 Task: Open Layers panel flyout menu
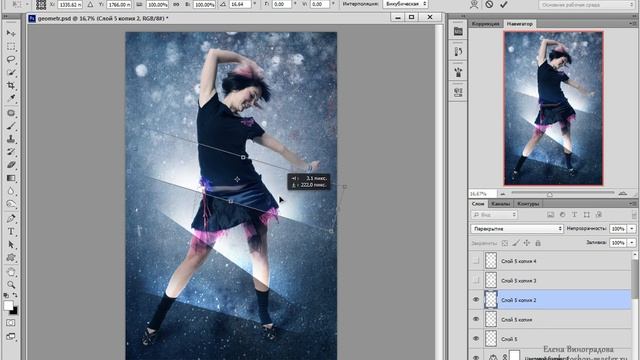pos(633,203)
